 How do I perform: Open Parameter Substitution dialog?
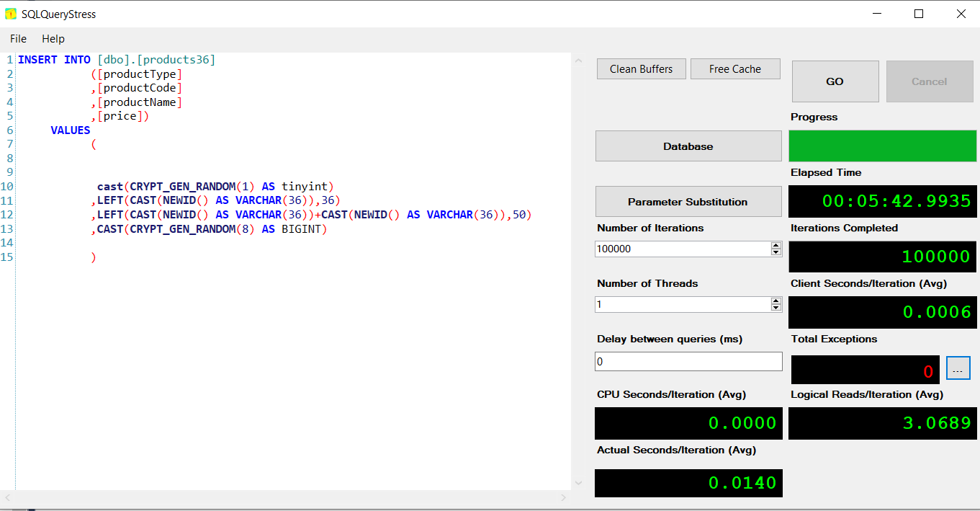(688, 202)
